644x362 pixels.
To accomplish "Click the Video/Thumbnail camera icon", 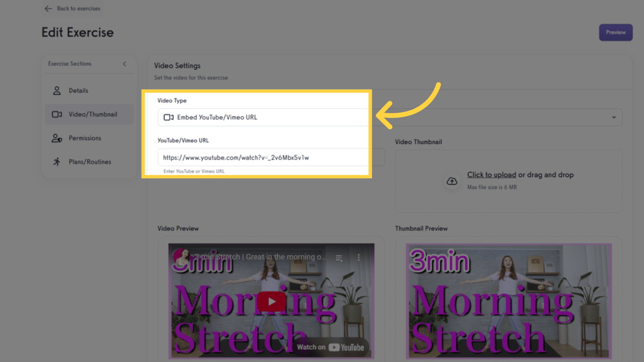I will click(57, 114).
